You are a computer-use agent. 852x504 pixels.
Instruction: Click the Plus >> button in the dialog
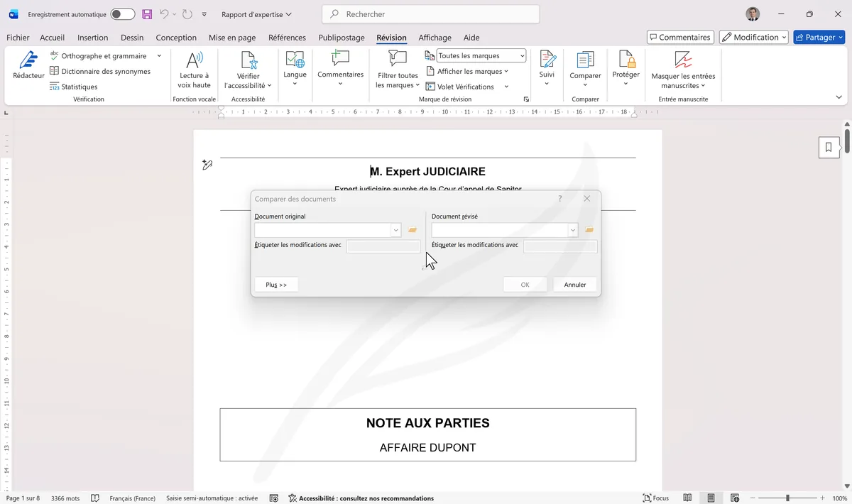click(275, 284)
